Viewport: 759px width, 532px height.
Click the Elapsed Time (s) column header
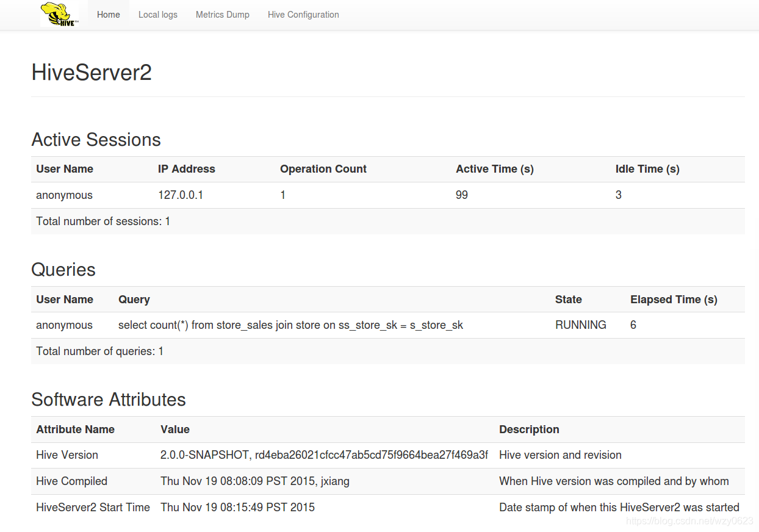(x=674, y=300)
